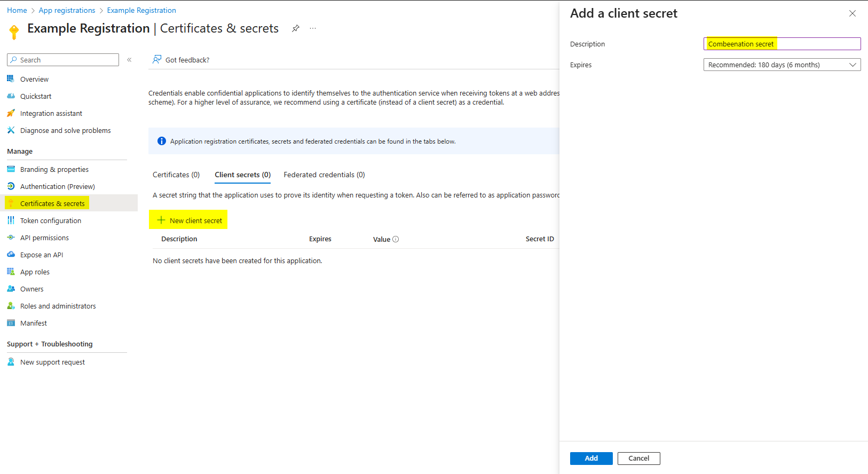Cancel adding the client secret
Image resolution: width=868 pixels, height=474 pixels.
(638, 458)
